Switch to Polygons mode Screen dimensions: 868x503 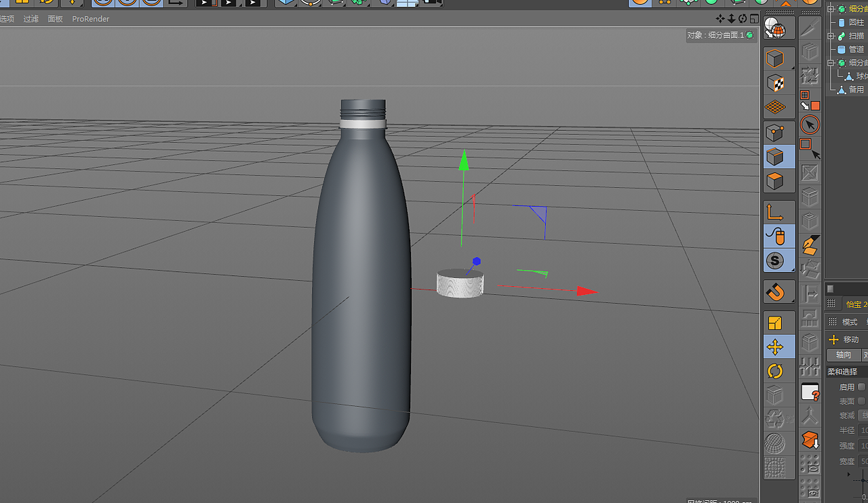(x=775, y=182)
